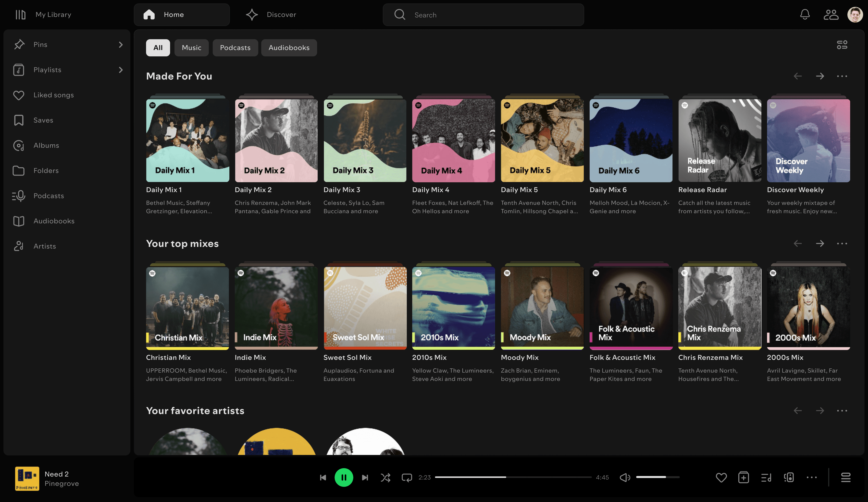Open the Daily Mix 4 title link
The image size is (868, 502).
click(x=431, y=190)
